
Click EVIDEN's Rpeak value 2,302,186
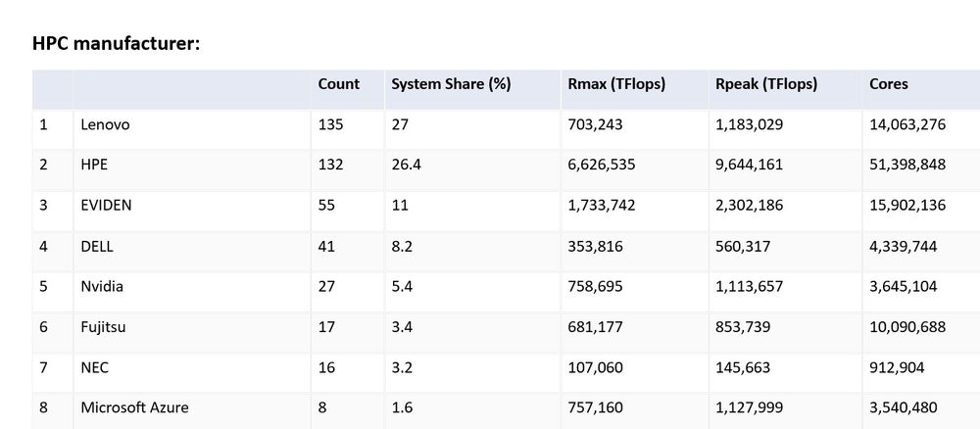pyautogui.click(x=750, y=206)
